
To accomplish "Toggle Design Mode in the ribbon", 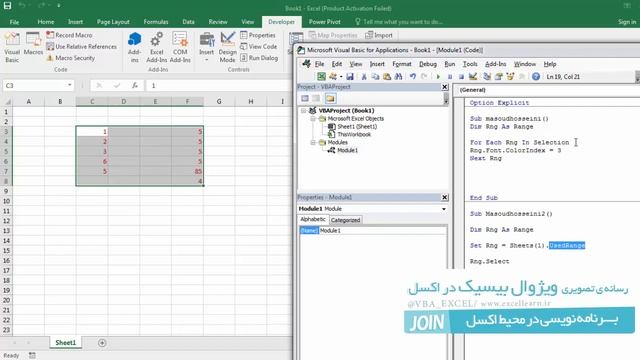I will tap(227, 47).
